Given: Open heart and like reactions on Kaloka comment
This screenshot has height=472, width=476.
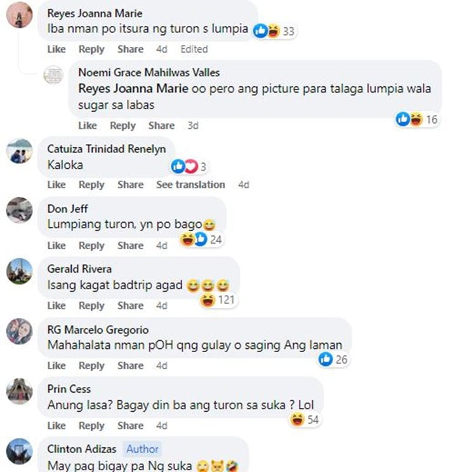Looking at the screenshot, I should [189, 166].
